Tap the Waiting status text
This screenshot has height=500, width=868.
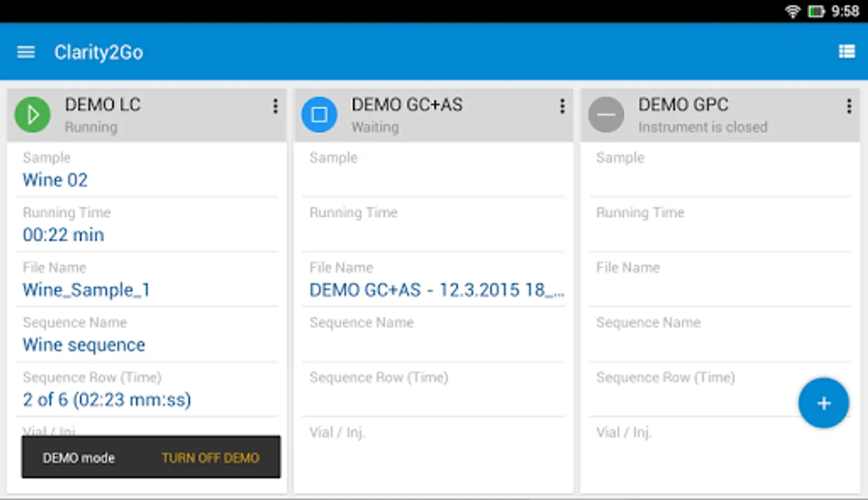(x=375, y=127)
